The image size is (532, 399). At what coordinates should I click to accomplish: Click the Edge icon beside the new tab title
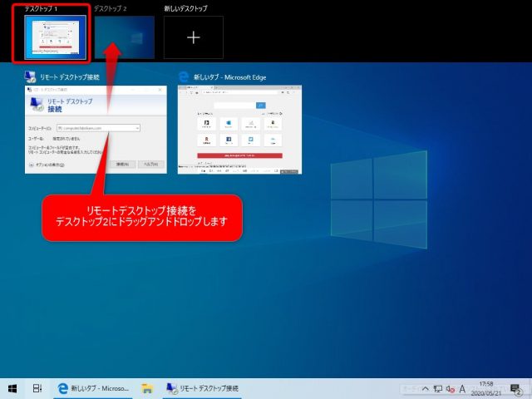(183, 77)
